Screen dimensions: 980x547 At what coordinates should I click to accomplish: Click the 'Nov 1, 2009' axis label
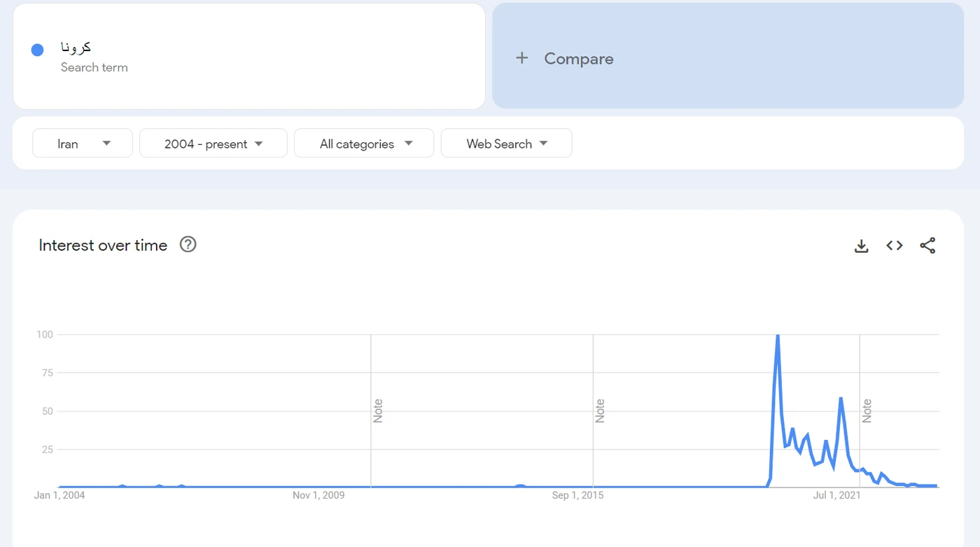click(x=318, y=495)
